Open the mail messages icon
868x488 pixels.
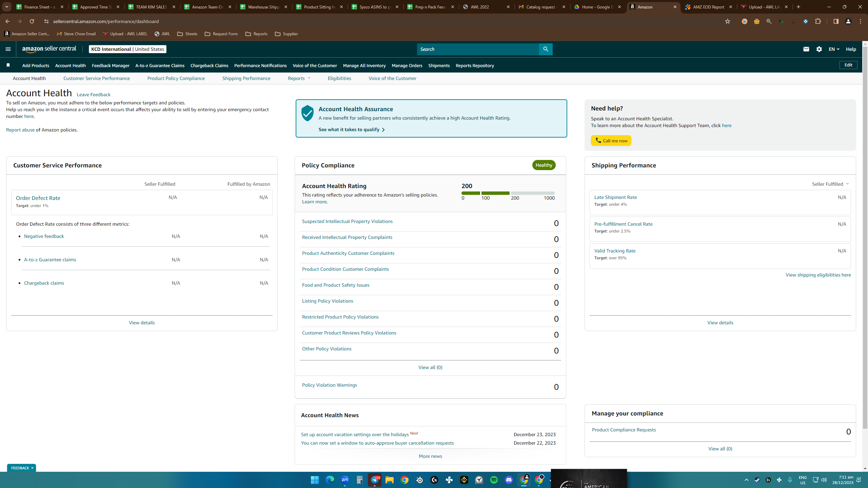(x=806, y=49)
